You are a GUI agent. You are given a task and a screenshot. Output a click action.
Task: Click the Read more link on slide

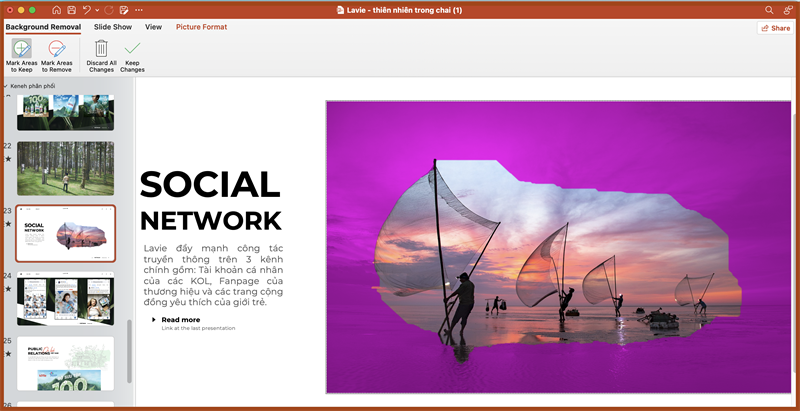tap(180, 320)
